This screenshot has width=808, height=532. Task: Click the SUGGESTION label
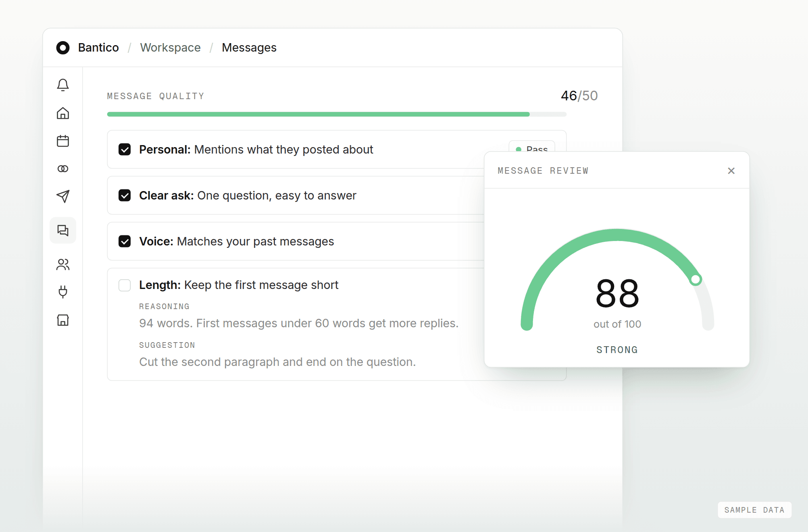(x=167, y=345)
